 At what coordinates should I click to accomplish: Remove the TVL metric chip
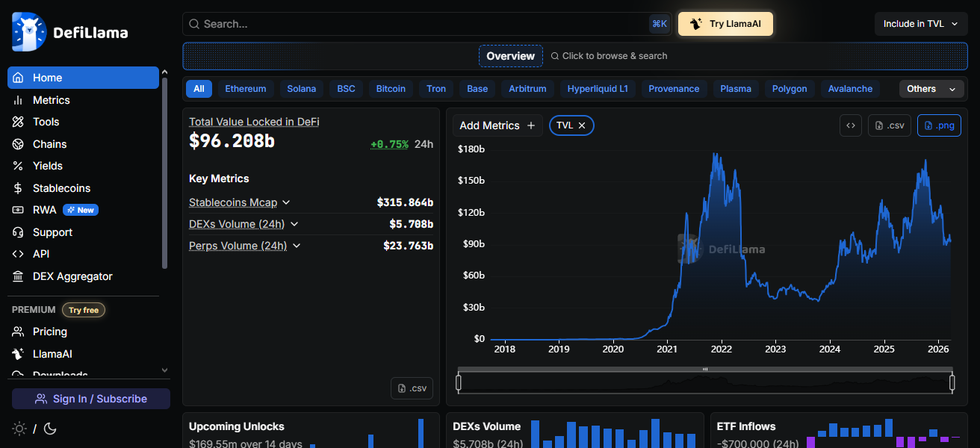coord(582,125)
